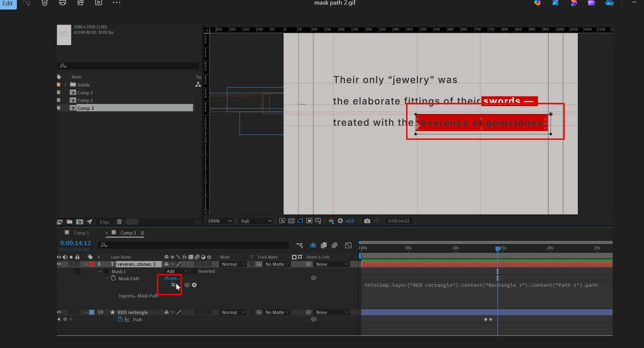Toggle the Inverted checkbox for Mask 1
644x348 pixels.
[194, 271]
